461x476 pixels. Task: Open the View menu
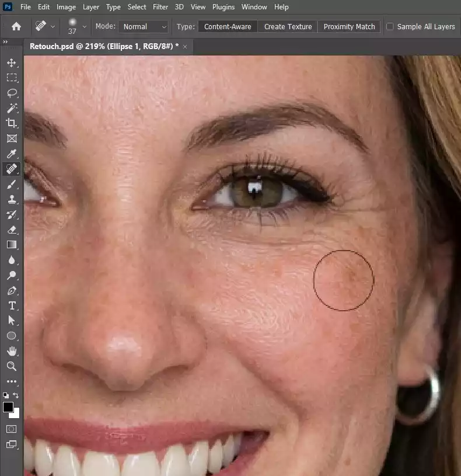click(x=198, y=7)
